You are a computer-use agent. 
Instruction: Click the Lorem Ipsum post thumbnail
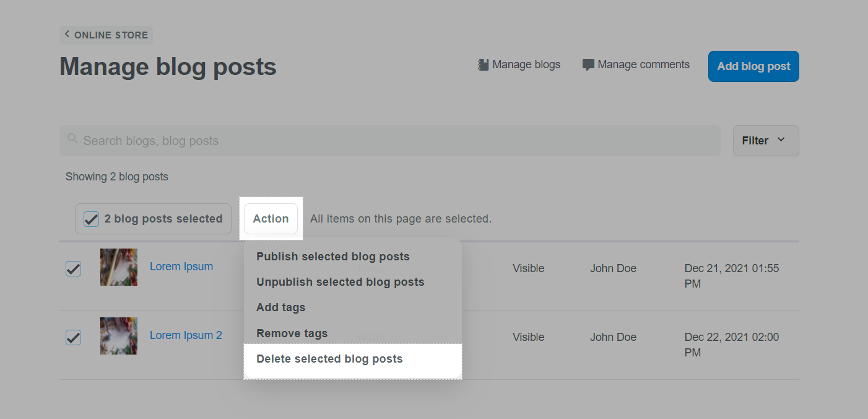point(119,267)
